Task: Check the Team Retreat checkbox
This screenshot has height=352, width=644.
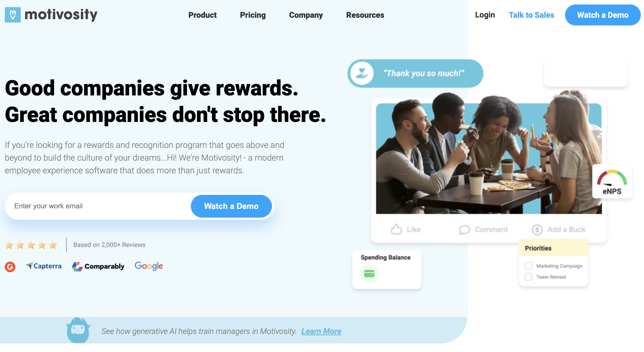Action: (x=528, y=277)
